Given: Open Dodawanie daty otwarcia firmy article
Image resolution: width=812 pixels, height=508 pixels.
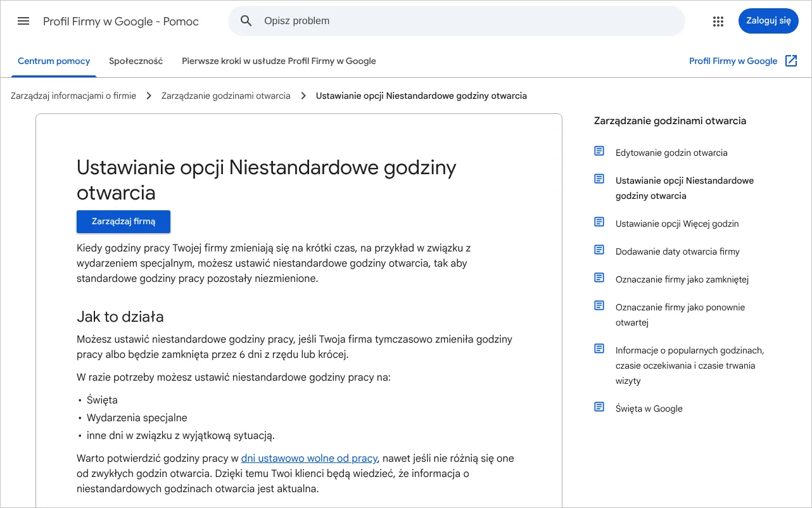Looking at the screenshot, I should 678,251.
